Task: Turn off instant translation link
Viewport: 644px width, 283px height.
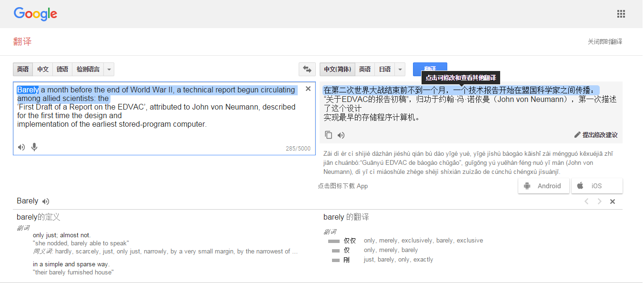Action: [x=604, y=42]
